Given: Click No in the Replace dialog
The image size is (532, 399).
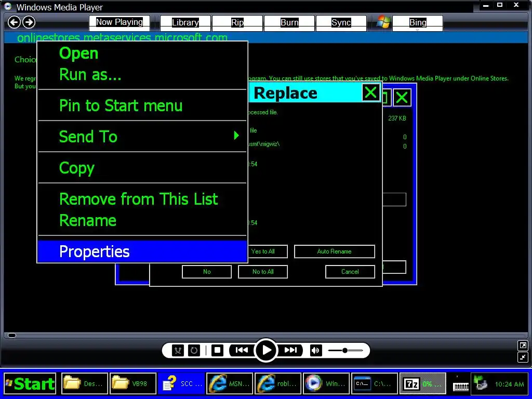Looking at the screenshot, I should coord(207,271).
